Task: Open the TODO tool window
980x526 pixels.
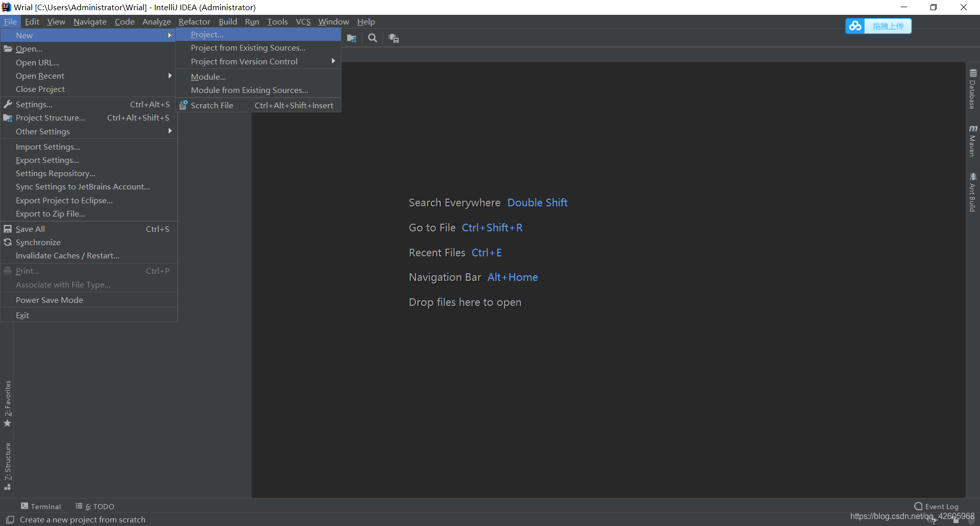Action: [x=95, y=506]
